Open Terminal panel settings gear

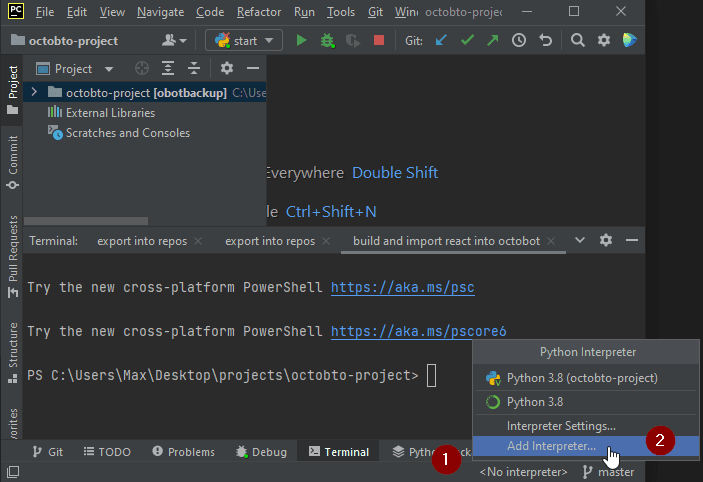[x=606, y=240]
